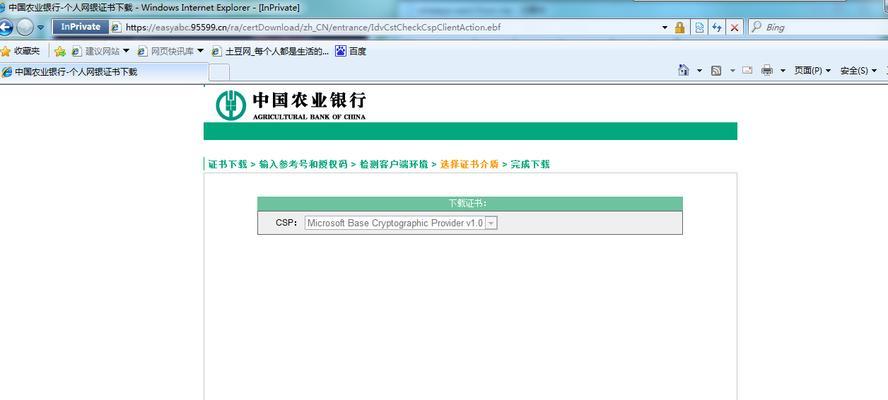888x400 pixels.
Task: Refresh the page with blue arrows icon
Action: tap(717, 27)
